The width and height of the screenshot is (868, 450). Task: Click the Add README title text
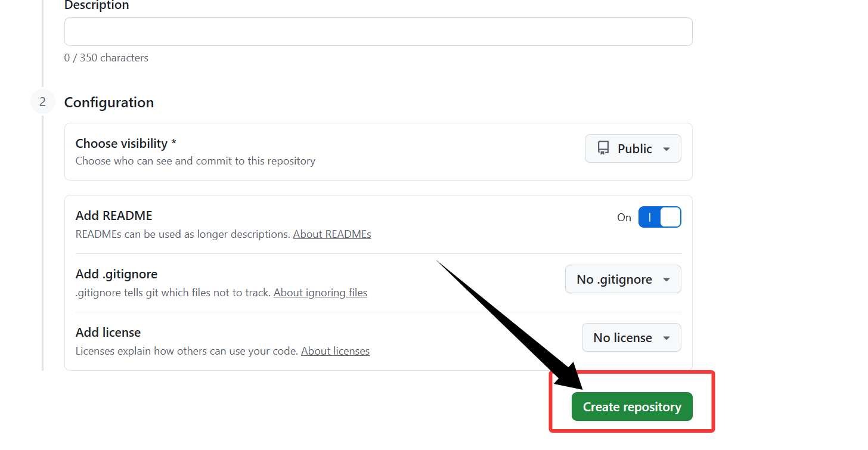point(114,215)
